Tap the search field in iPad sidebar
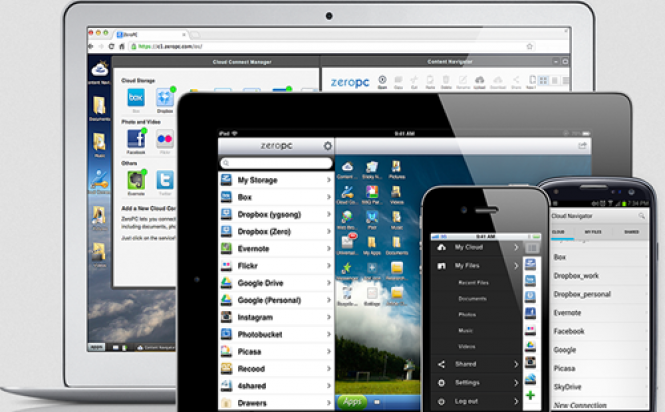 276,163
